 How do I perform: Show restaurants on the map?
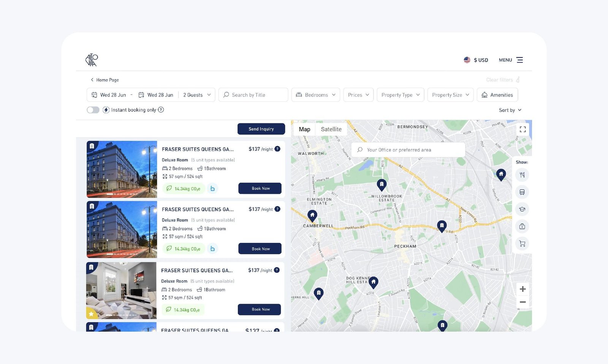[x=522, y=175]
